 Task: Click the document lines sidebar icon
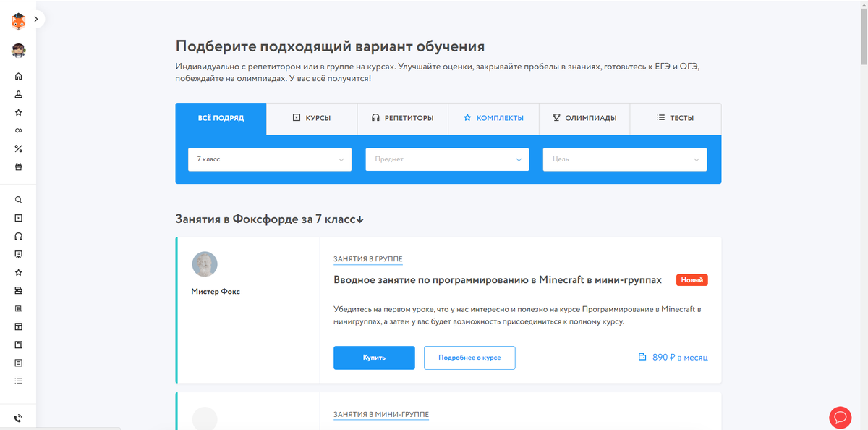pos(19,363)
